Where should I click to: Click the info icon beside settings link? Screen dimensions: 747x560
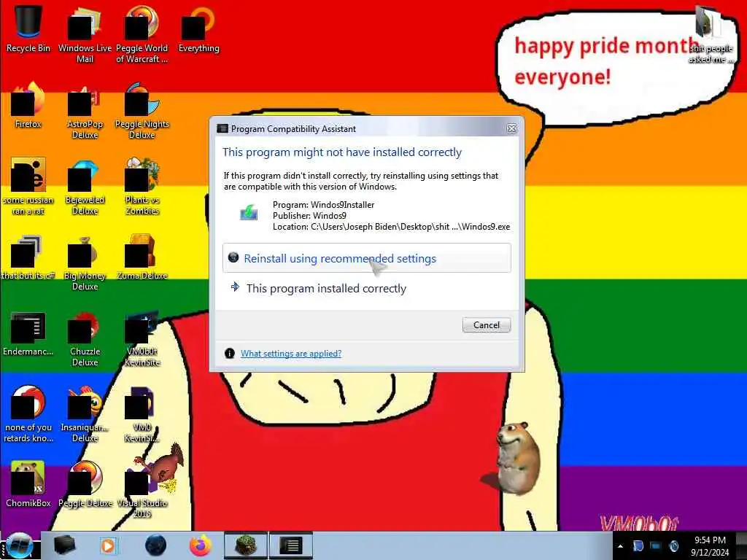(x=230, y=354)
